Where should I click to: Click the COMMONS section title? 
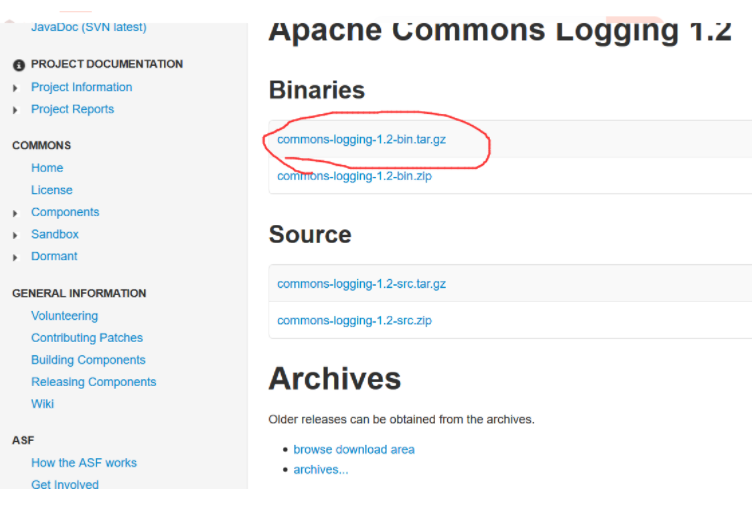[x=42, y=145]
